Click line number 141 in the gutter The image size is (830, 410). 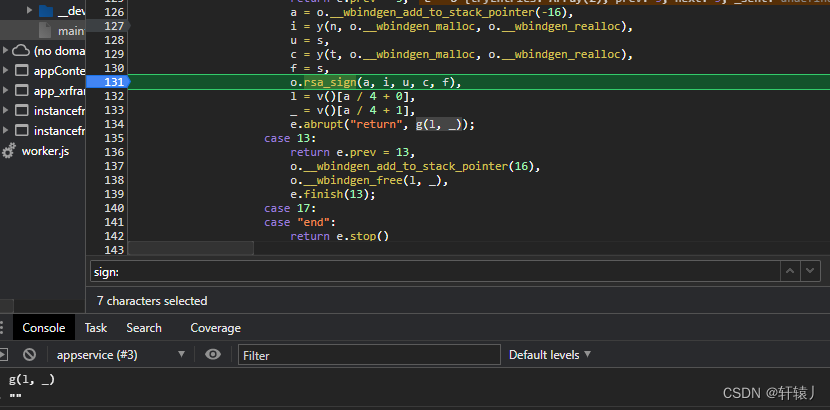coord(114,222)
